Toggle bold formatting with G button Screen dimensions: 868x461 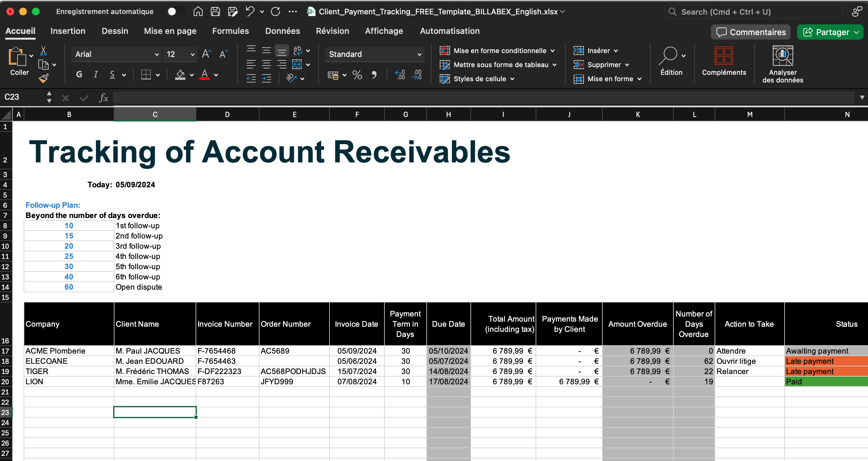(x=79, y=74)
